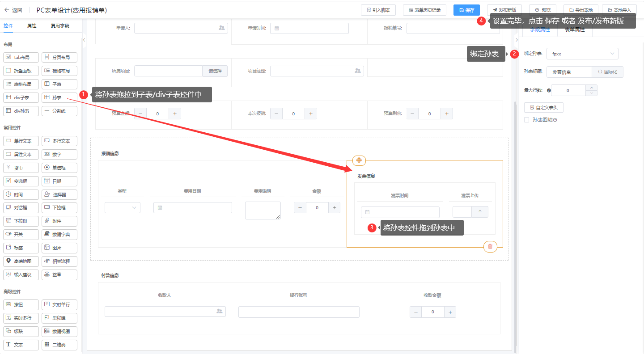Decrease the 最大行数 value
The width and height of the screenshot is (644, 354).
(591, 93)
